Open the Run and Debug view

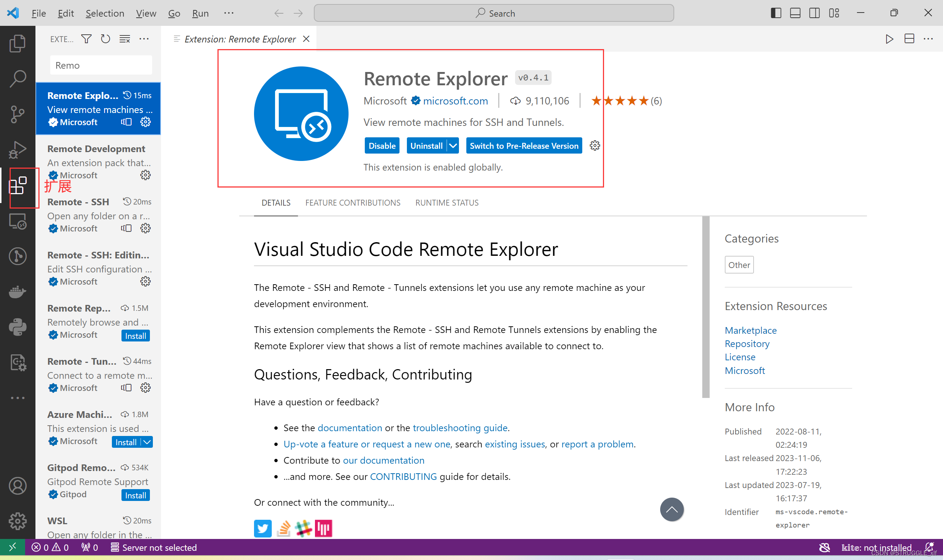[x=17, y=150]
